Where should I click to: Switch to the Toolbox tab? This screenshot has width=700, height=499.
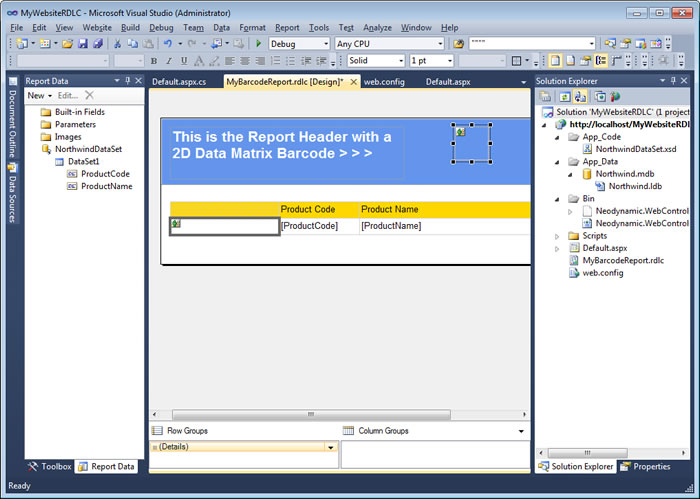pos(50,466)
